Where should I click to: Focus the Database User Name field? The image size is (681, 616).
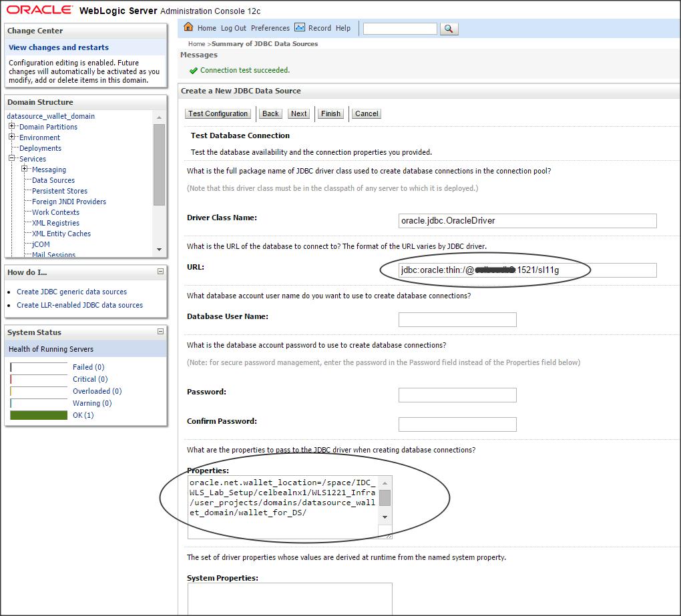point(457,320)
